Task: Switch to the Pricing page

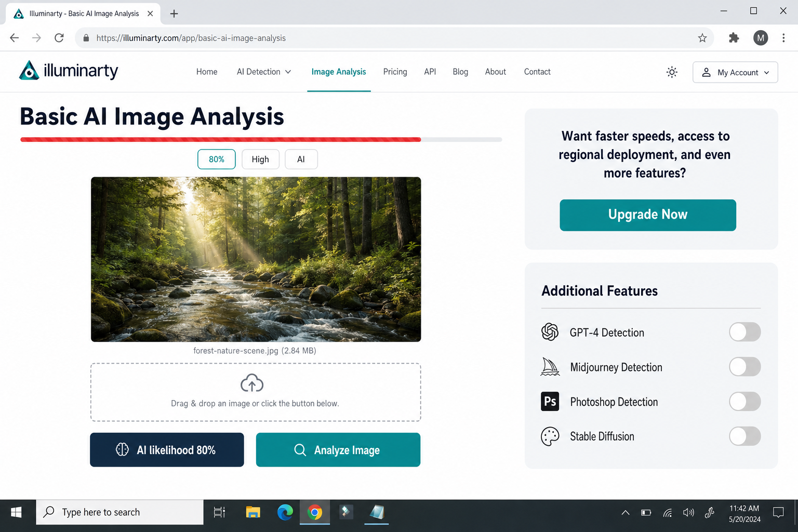Action: tap(395, 72)
